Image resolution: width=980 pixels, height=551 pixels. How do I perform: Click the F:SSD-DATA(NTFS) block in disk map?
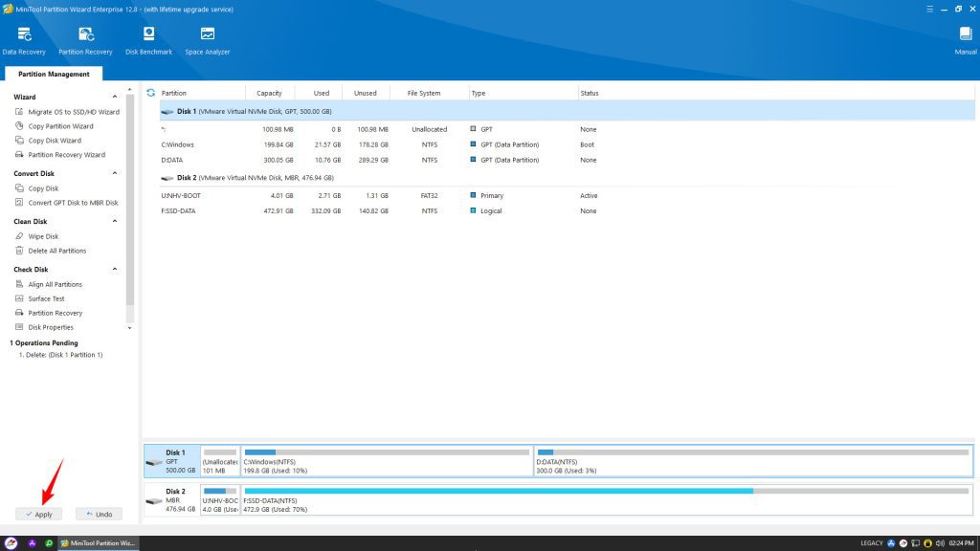click(x=606, y=499)
